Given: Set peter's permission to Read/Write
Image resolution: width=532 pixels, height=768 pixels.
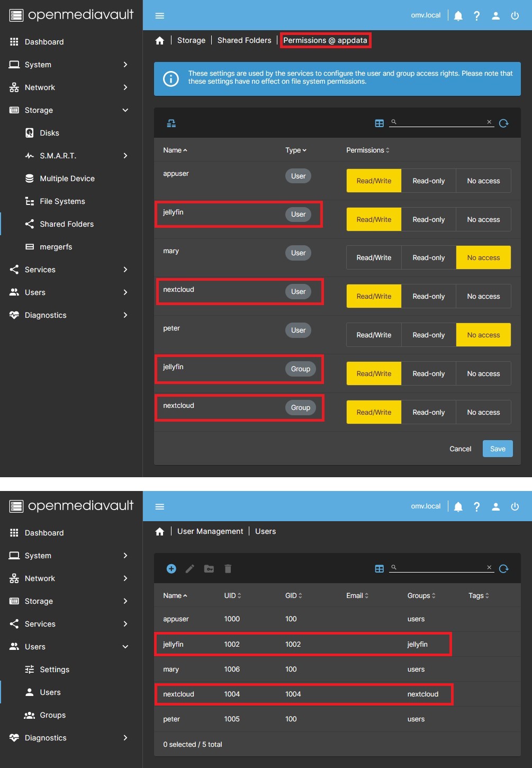Looking at the screenshot, I should click(x=374, y=335).
